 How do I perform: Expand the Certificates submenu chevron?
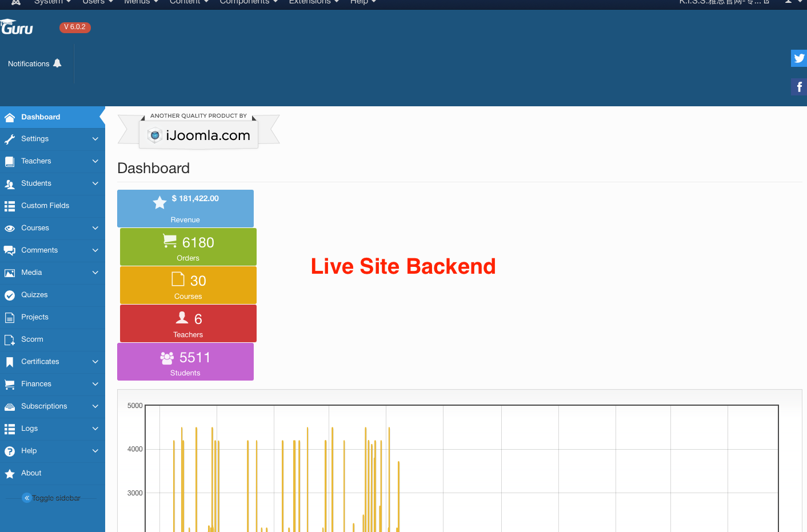point(95,362)
